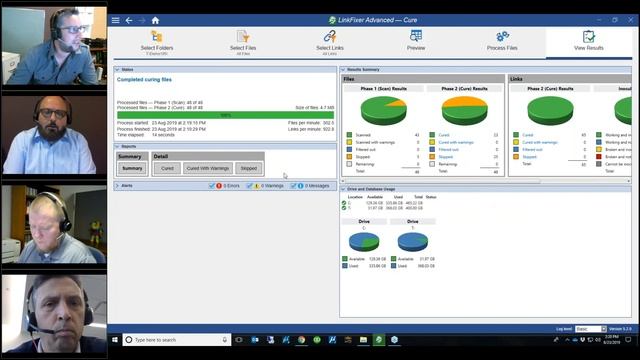640x360 pixels.
Task: Click the forward arrow in title bar
Action: pos(142,20)
